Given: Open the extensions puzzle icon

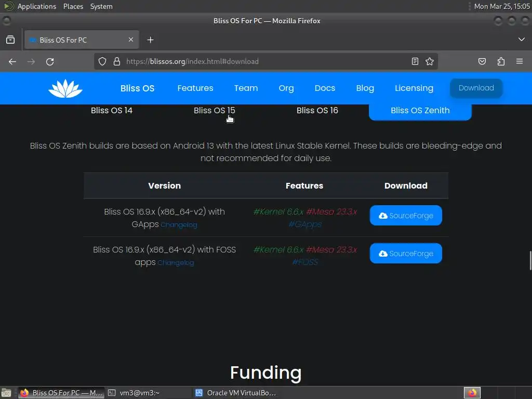Looking at the screenshot, I should click(501, 61).
